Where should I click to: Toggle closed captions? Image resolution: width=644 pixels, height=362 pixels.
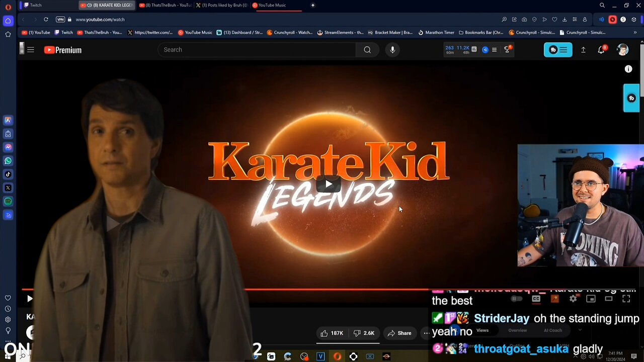536,299
